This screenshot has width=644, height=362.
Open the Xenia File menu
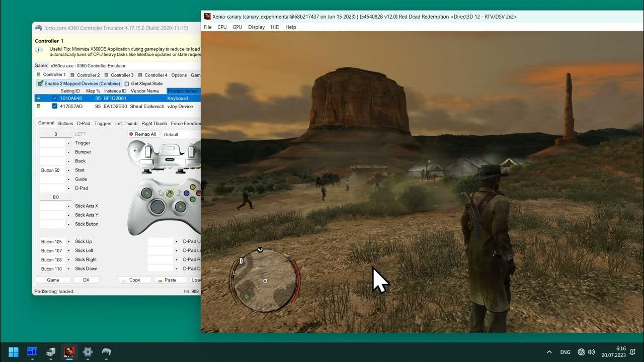click(208, 27)
